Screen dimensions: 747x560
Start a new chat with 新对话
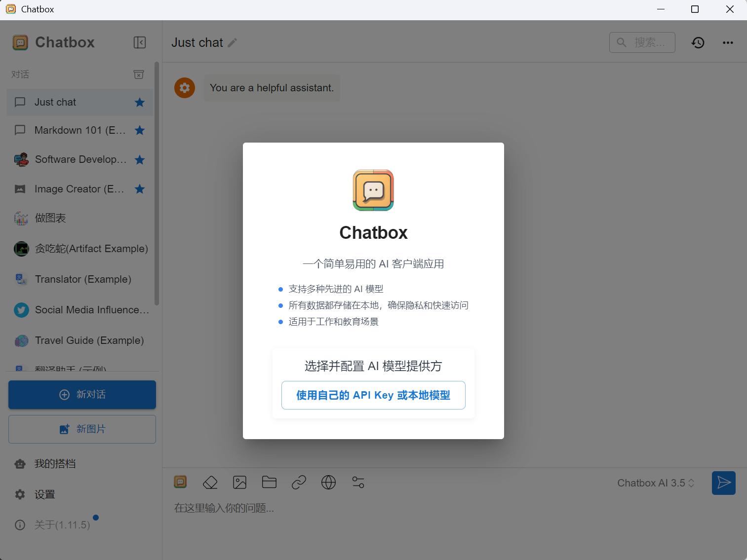[82, 395]
